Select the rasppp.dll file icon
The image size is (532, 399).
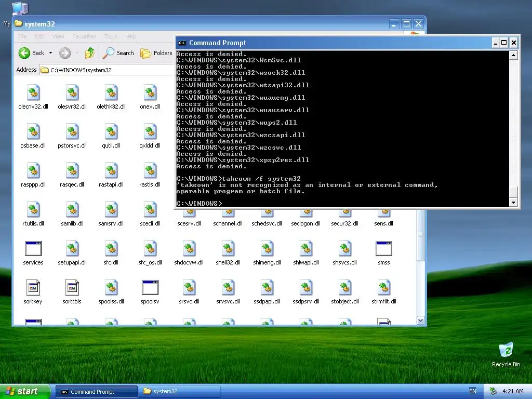tap(33, 170)
